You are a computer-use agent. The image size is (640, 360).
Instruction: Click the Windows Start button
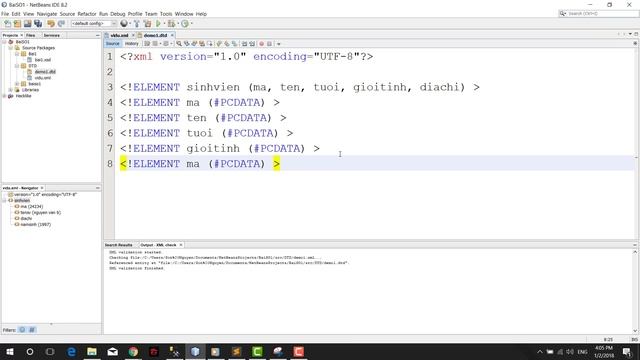pyautogui.click(x=10, y=351)
